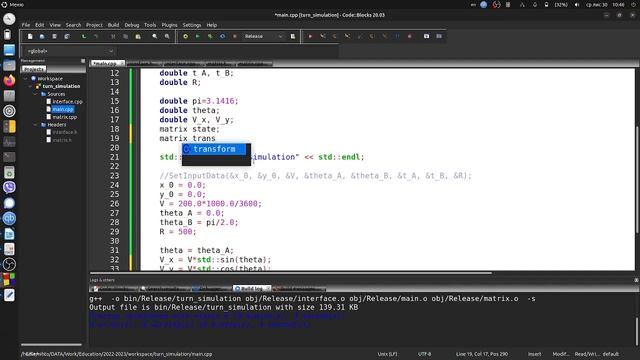Click the Insert mode status entry
Viewport: 640px width, 360px height.
click(x=534, y=354)
